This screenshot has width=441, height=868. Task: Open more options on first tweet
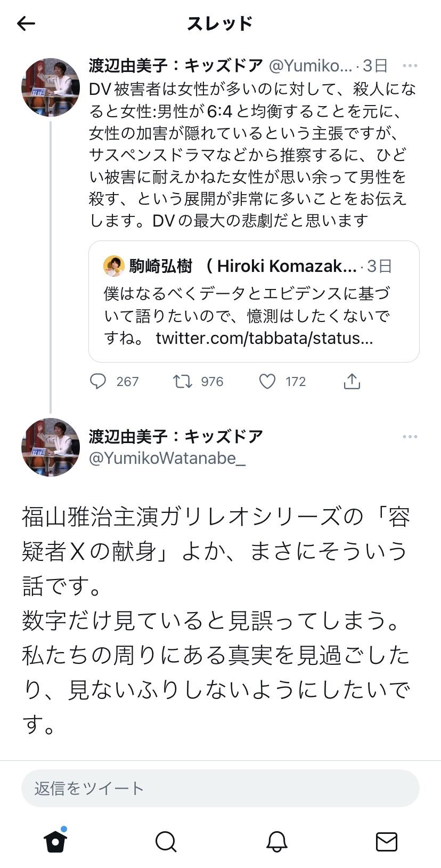(x=410, y=66)
